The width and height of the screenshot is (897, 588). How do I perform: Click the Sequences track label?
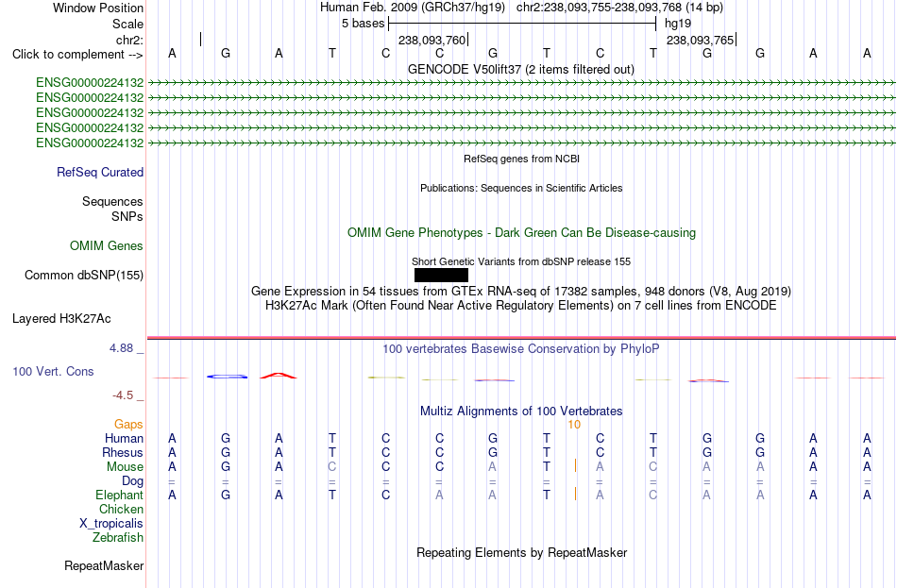[x=112, y=201]
